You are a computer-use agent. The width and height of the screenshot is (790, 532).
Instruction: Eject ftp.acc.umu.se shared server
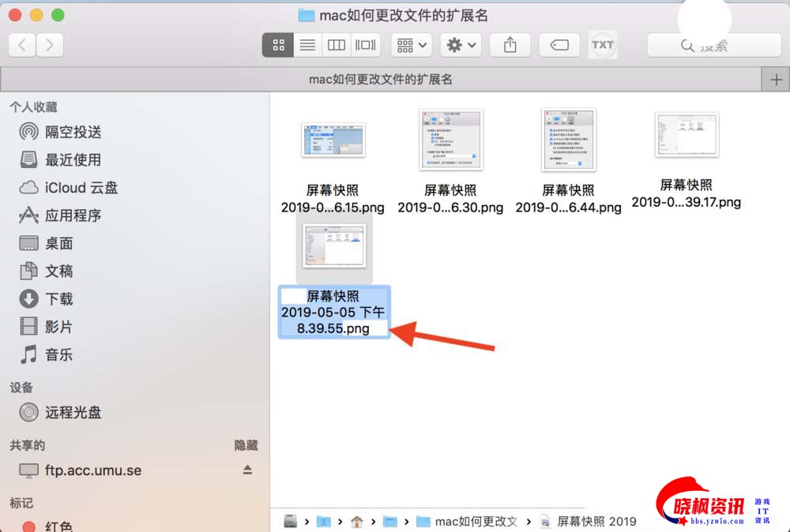tap(247, 470)
